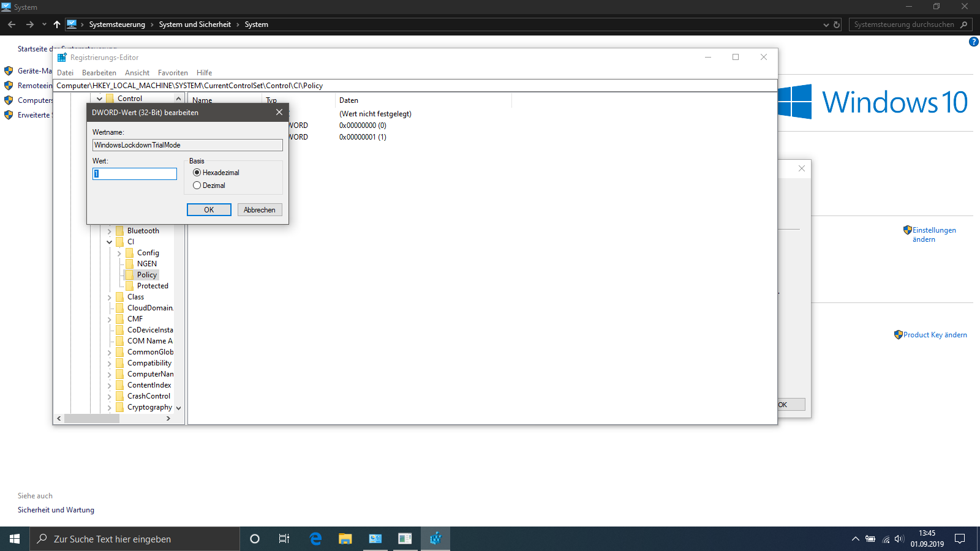Refresh the Systemsteuerung address bar
This screenshot has height=551, width=980.
(x=837, y=25)
